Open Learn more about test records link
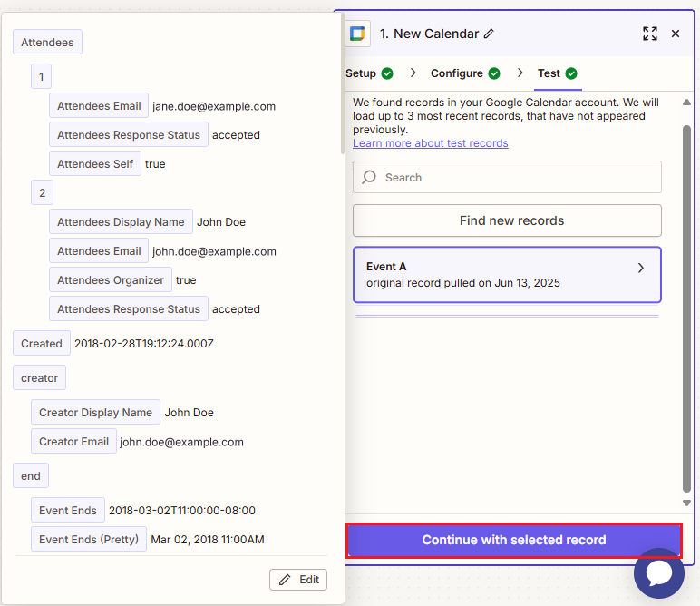The image size is (700, 606). coord(431,143)
